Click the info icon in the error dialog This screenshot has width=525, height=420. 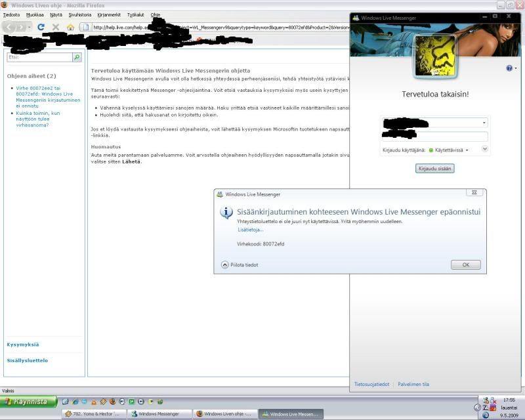pyautogui.click(x=226, y=213)
